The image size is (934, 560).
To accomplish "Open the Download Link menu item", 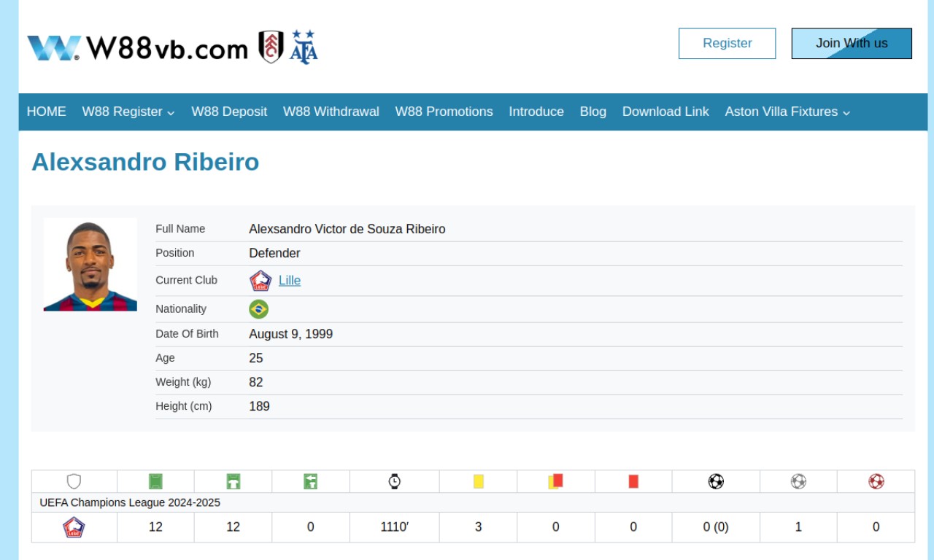I will pyautogui.click(x=665, y=112).
